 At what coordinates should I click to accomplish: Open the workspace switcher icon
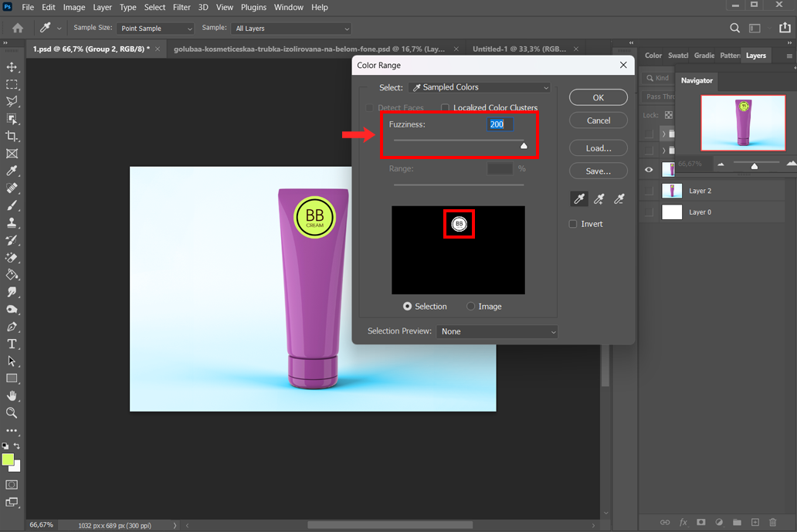tap(755, 28)
